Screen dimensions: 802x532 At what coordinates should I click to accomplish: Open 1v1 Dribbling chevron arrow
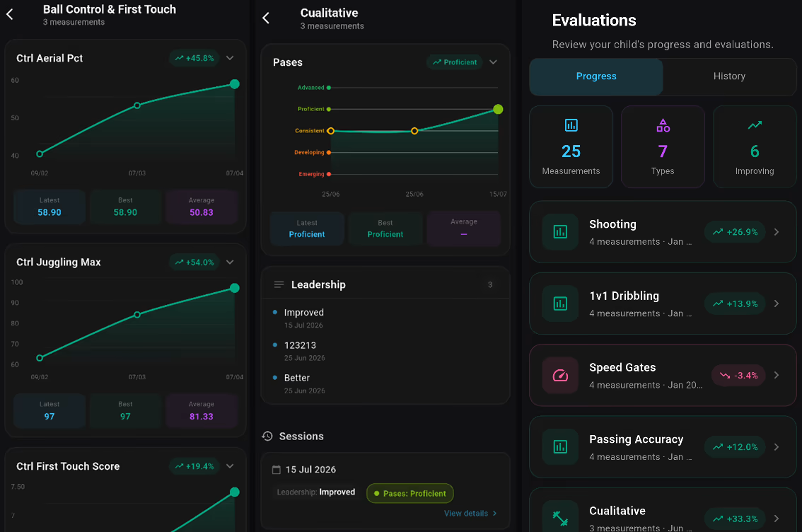(x=777, y=303)
